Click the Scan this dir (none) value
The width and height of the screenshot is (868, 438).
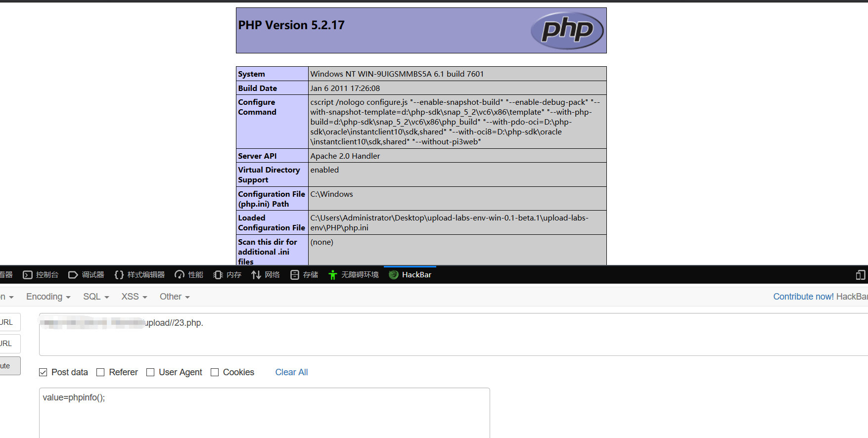coord(321,242)
